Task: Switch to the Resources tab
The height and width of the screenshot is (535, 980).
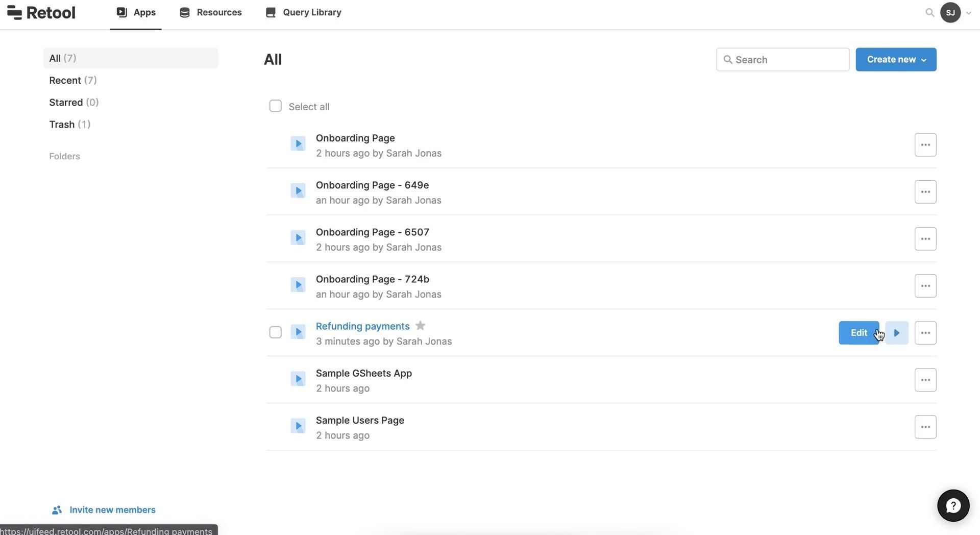Action: pos(211,12)
